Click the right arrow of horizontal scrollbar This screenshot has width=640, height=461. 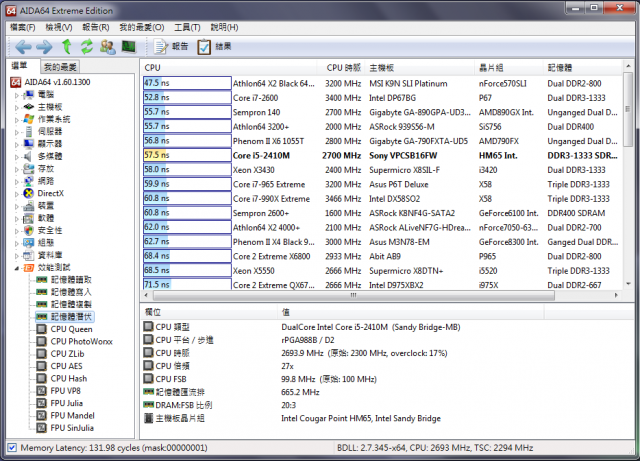pyautogui.click(x=616, y=295)
